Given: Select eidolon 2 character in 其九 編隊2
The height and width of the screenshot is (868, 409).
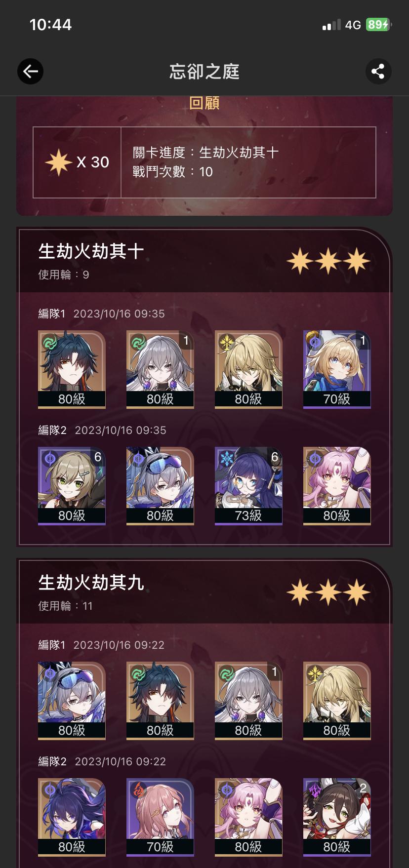Looking at the screenshot, I should 337,817.
